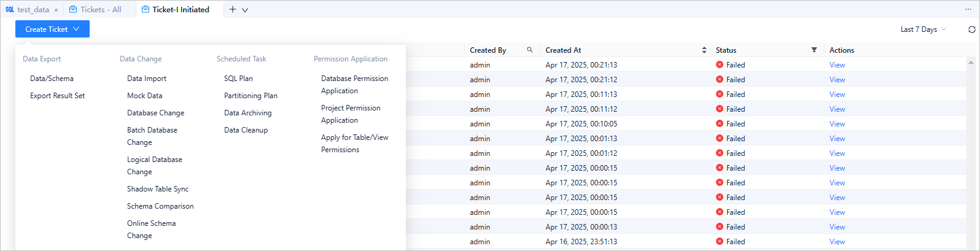Pick Schema Comparison under Data Change

[160, 206]
